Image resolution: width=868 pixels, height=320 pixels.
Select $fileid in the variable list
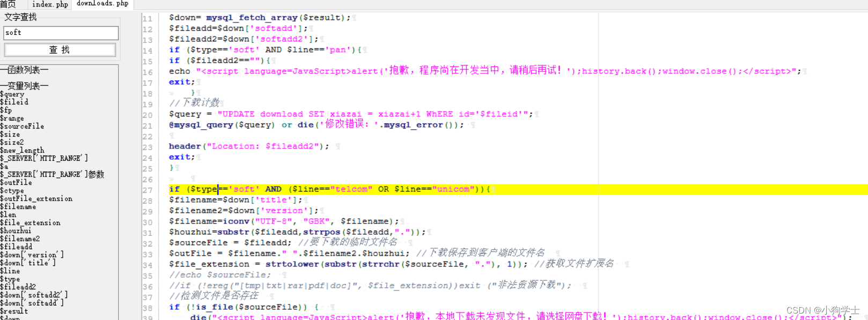pyautogui.click(x=14, y=102)
